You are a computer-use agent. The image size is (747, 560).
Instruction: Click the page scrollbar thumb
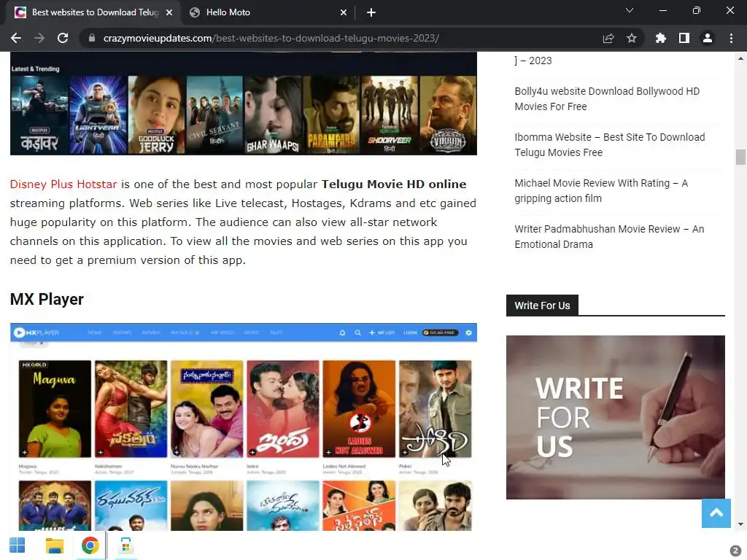pos(740,157)
